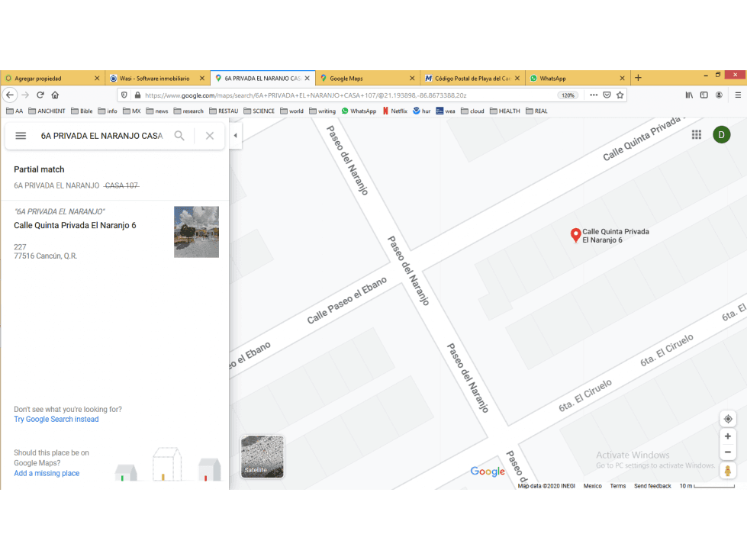Viewport: 747px width, 560px height.
Task: Collapse the side panel with the arrow
Action: tap(235, 135)
